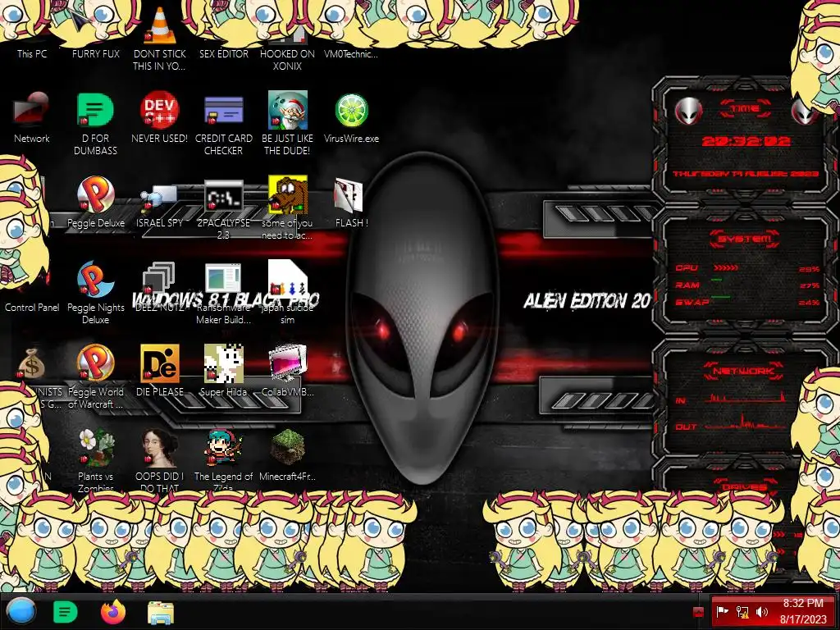Launch Peggle Deluxe from desktop

pyautogui.click(x=95, y=195)
